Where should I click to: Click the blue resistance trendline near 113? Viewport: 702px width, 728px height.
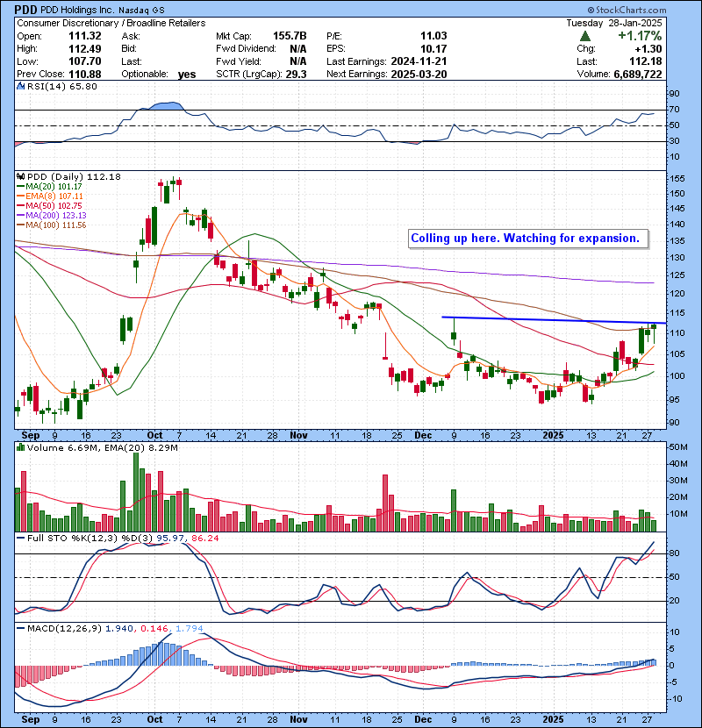[x=554, y=320]
